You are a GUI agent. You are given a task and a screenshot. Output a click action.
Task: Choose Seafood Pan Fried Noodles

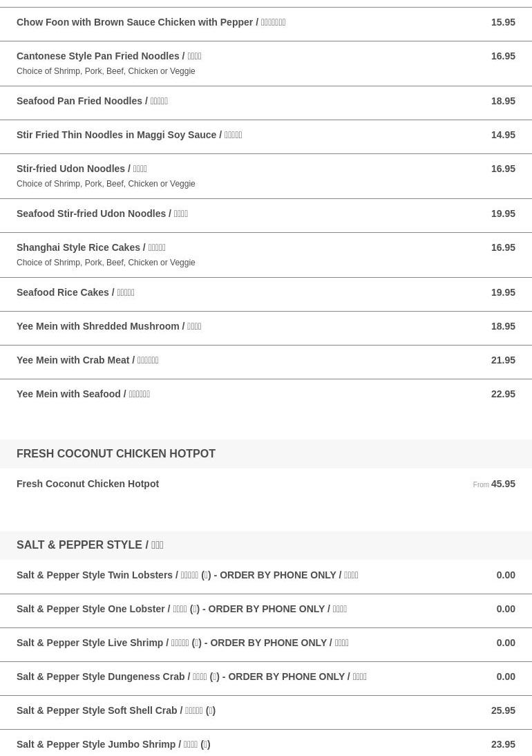[x=266, y=103]
